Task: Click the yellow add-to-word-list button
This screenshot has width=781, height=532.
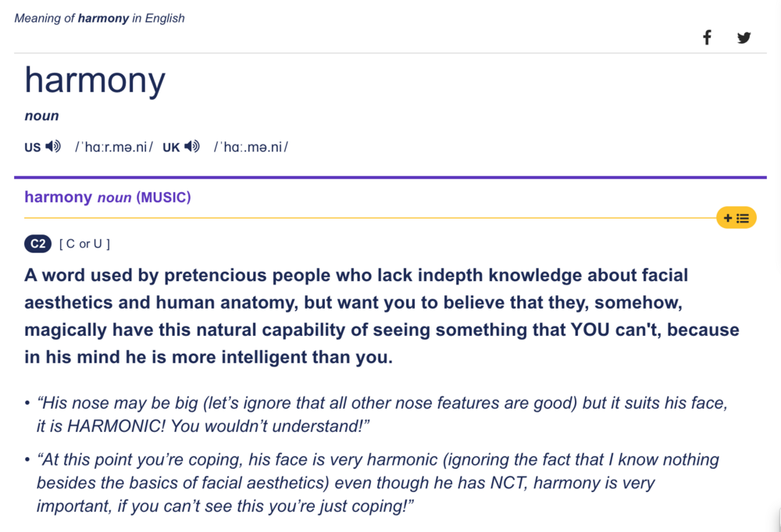Action: (x=736, y=218)
